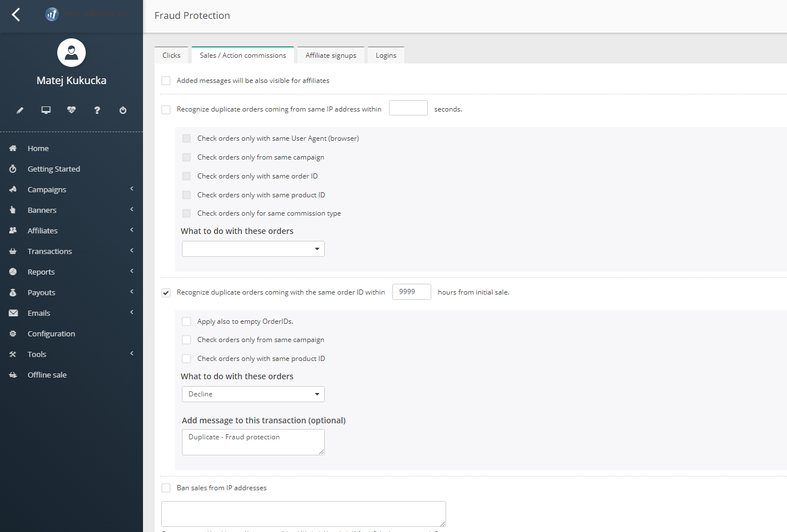
Task: Click the back arrow at top left
Action: [x=15, y=14]
